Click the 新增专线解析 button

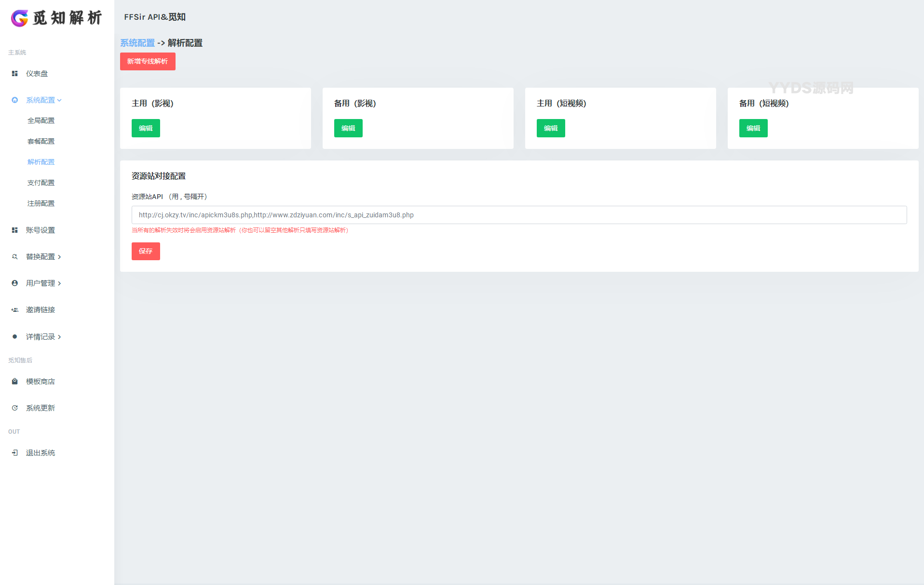click(x=148, y=62)
